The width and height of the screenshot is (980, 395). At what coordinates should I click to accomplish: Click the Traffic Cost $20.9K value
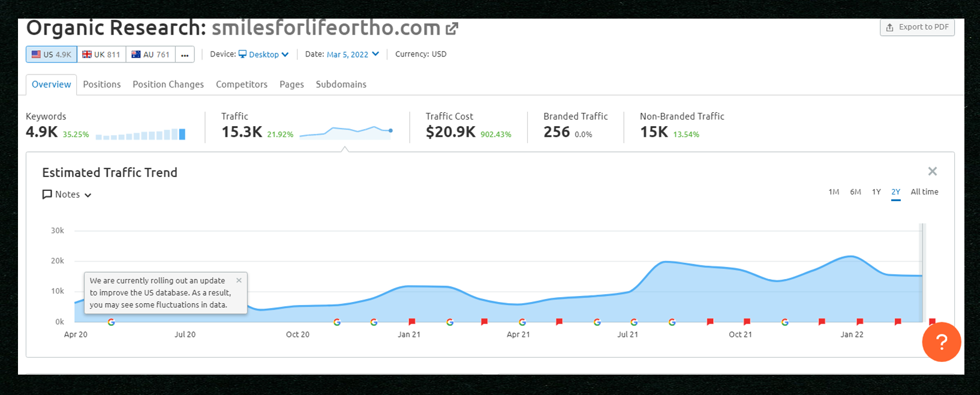[x=450, y=132]
